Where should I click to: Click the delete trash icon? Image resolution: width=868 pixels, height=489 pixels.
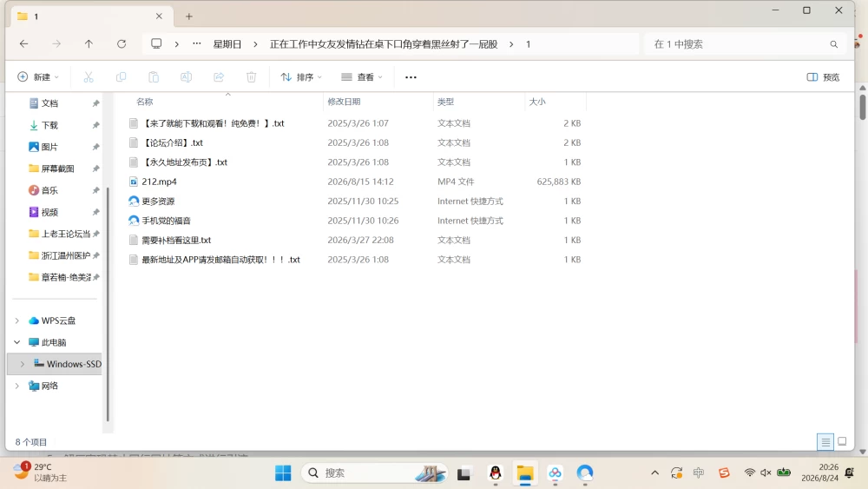pos(252,77)
